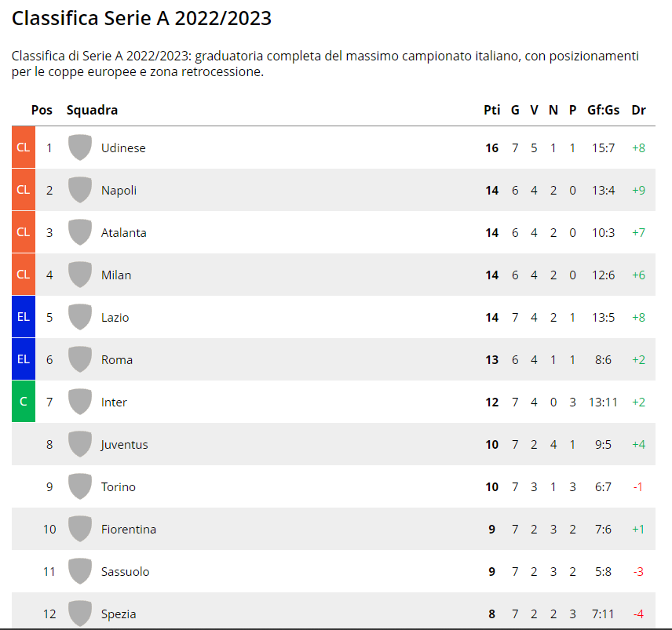The height and width of the screenshot is (630, 672).
Task: Click the orange CL badge beside Udinese
Action: [23, 147]
